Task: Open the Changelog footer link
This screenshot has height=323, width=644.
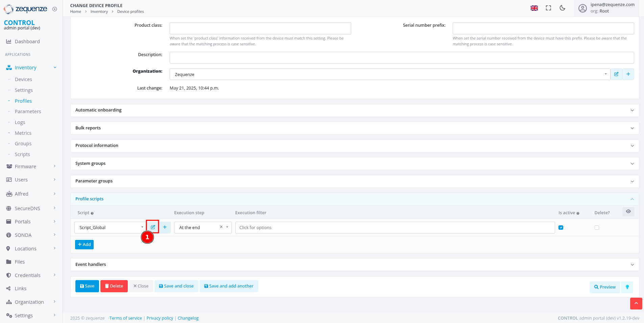Action: coord(188,318)
